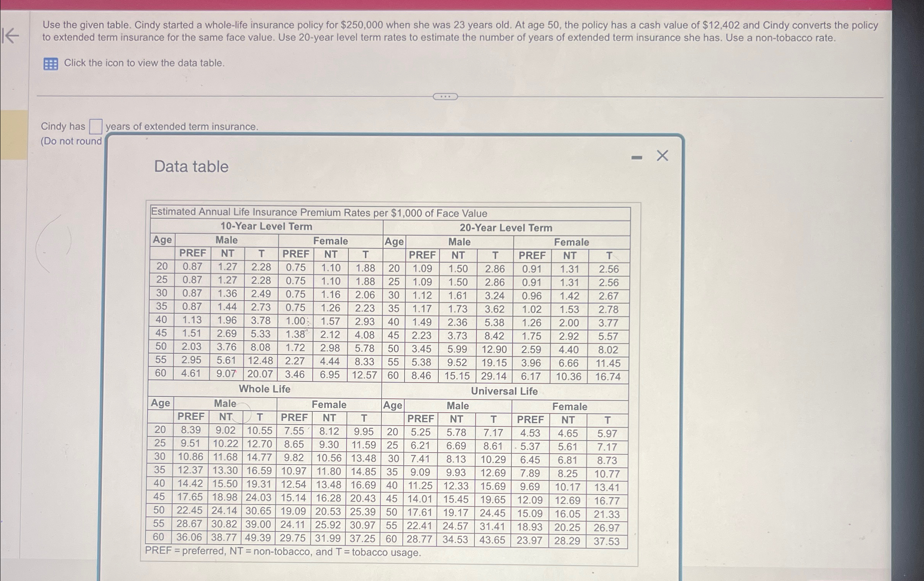
Task: Select the blue table icon beside the instruction text
Action: pyautogui.click(x=51, y=63)
